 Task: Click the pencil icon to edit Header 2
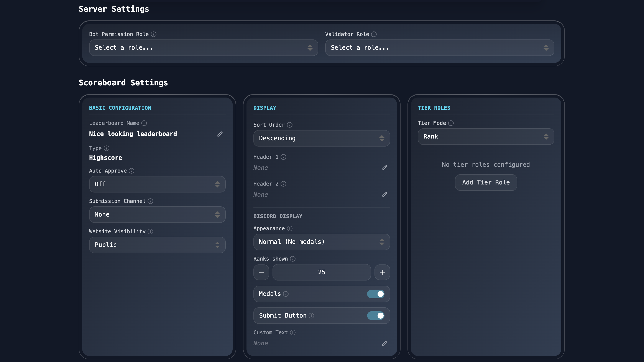pos(384,195)
